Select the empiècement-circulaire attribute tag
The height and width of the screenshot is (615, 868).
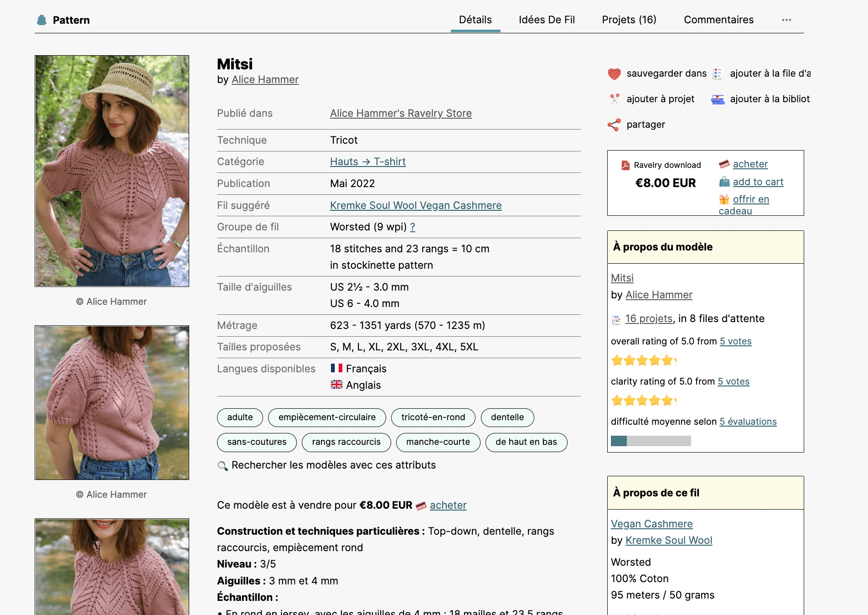[x=327, y=417]
